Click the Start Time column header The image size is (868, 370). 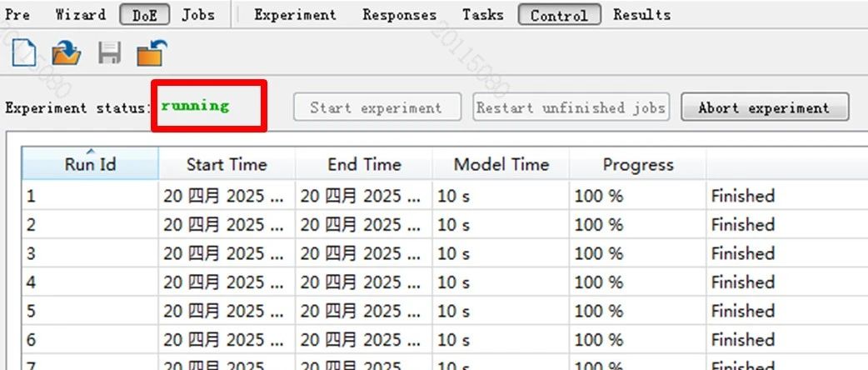pyautogui.click(x=227, y=163)
